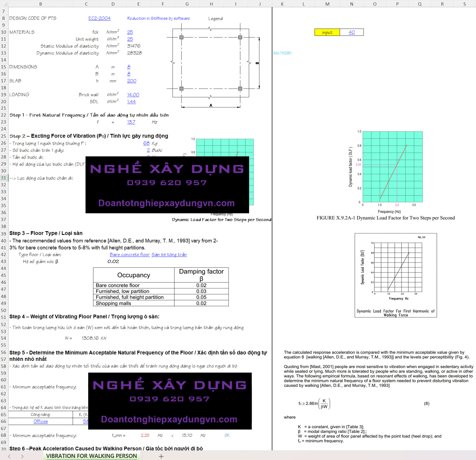Select row 54 header

(x=3, y=338)
